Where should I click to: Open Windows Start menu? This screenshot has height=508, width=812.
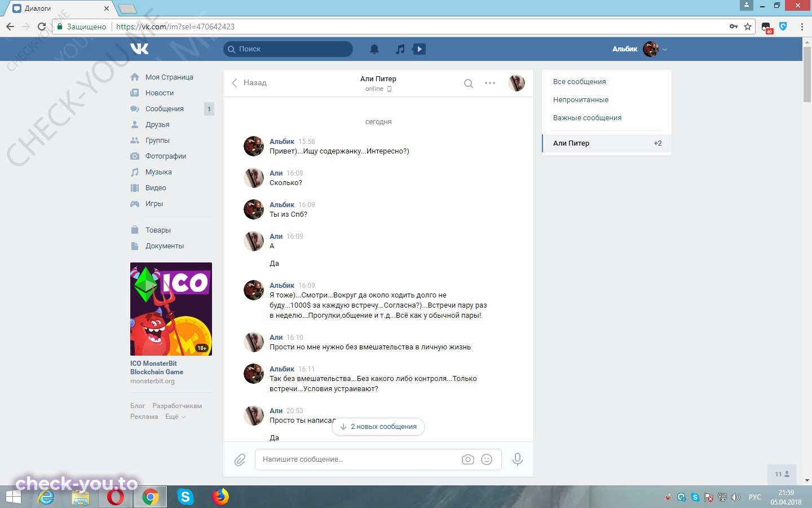click(x=12, y=497)
